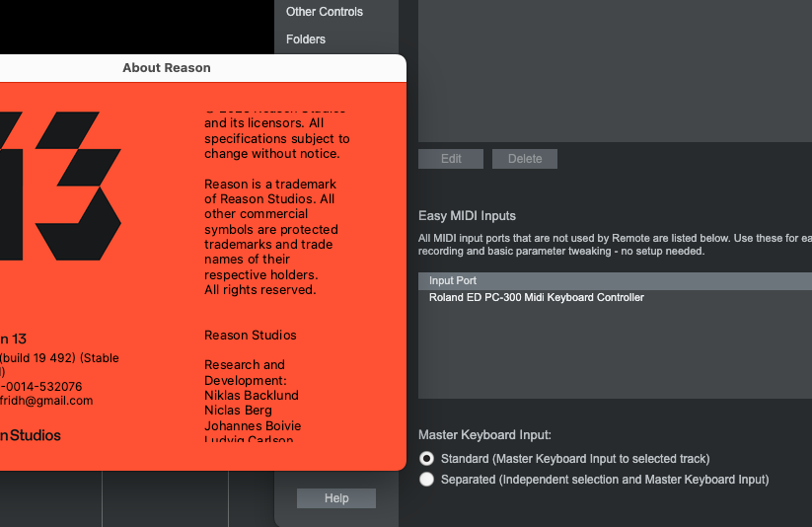The width and height of the screenshot is (812, 527).
Task: Click the Reason 13 logo graphic
Action: click(x=59, y=185)
